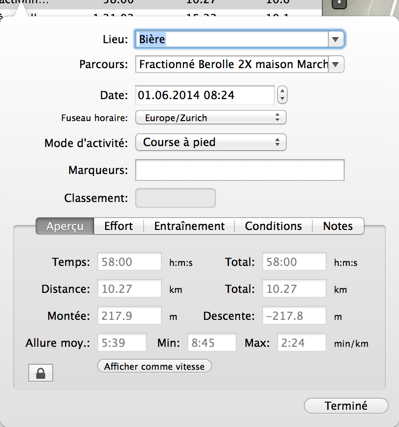The height and width of the screenshot is (427, 399).
Task: Switch to the Entraînement tab
Action: 189,226
